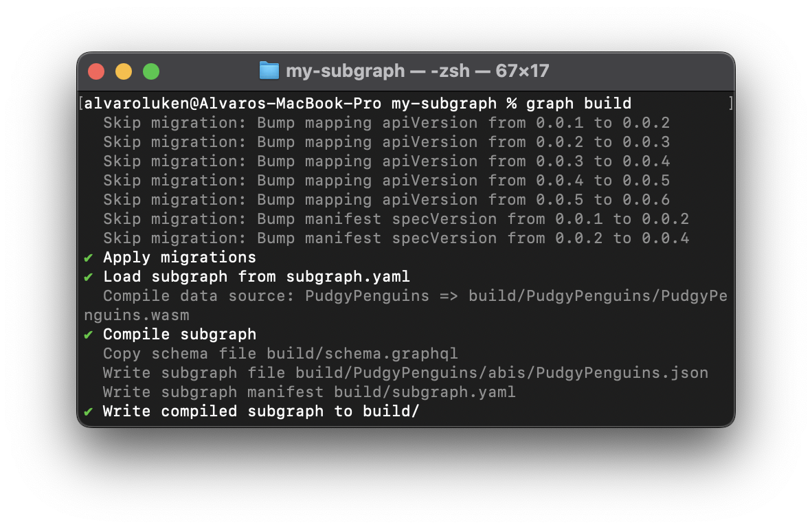Click the blue folder icon in title bar
812x529 pixels.
pyautogui.click(x=269, y=71)
